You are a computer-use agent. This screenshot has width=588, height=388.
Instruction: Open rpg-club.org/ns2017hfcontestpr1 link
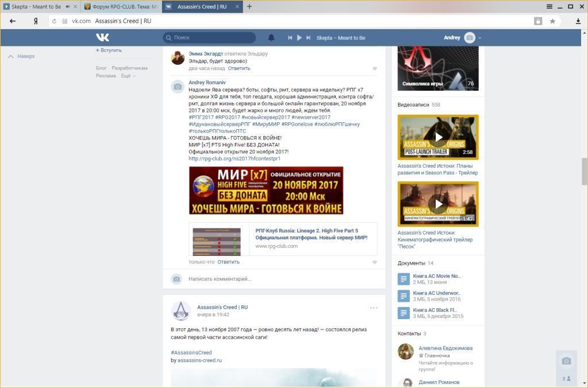click(234, 158)
